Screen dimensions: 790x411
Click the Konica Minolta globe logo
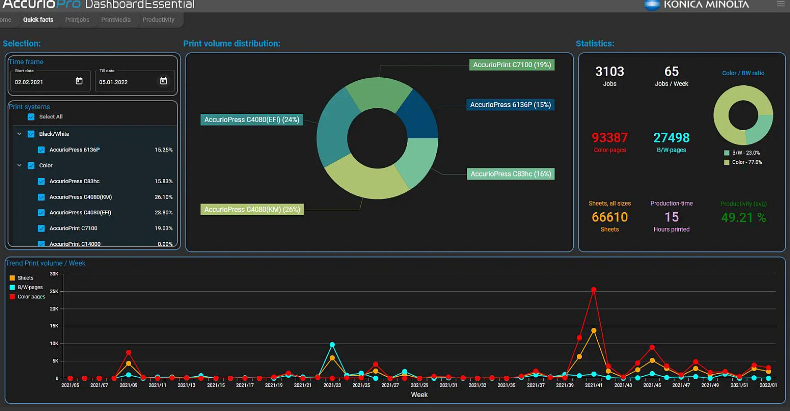click(652, 5)
